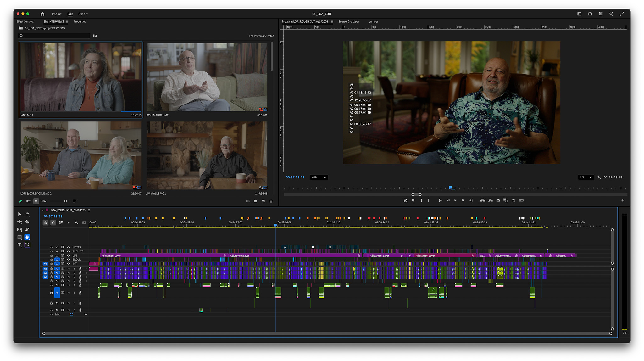644x361 pixels.
Task: Click the Home icon in the top bar
Action: [42, 14]
